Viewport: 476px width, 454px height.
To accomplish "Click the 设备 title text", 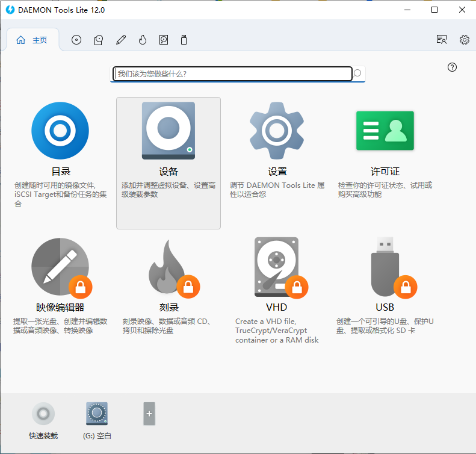I will 168,172.
